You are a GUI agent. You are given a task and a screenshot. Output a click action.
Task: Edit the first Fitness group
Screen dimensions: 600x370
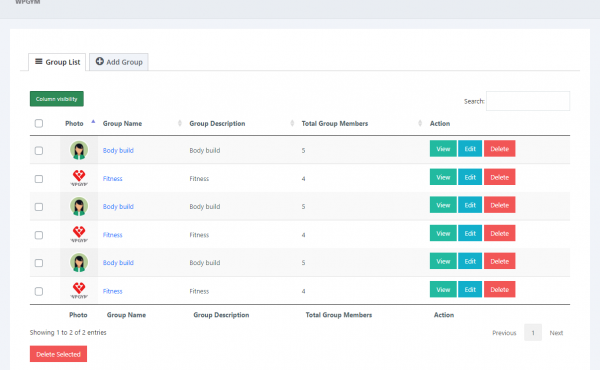pos(470,177)
